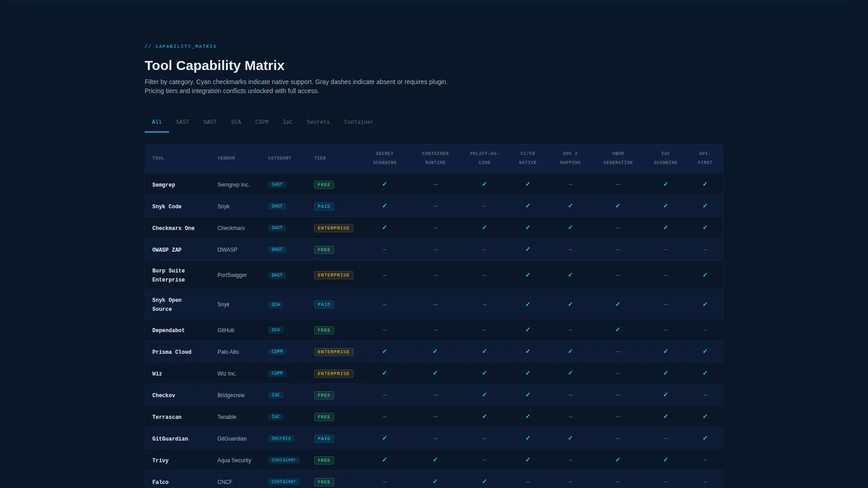The image size is (868, 488).
Task: Choose the CSPM tab
Action: [x=262, y=122]
